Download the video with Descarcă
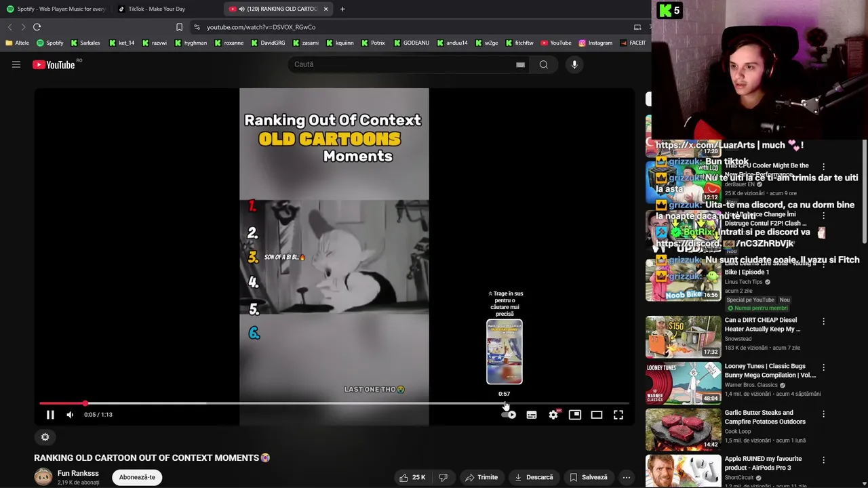This screenshot has height=488, width=868. click(533, 477)
